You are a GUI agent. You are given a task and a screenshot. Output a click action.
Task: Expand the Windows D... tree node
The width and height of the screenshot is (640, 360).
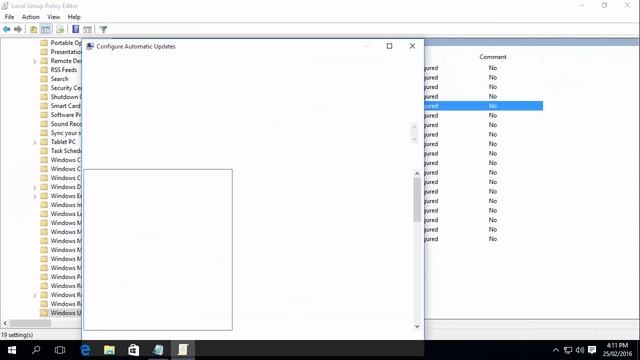35,188
